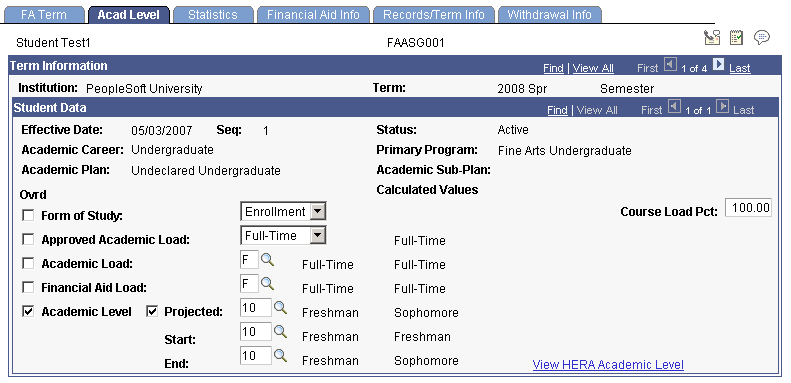Click the Student Test1 name
791x383 pixels.
pos(53,43)
